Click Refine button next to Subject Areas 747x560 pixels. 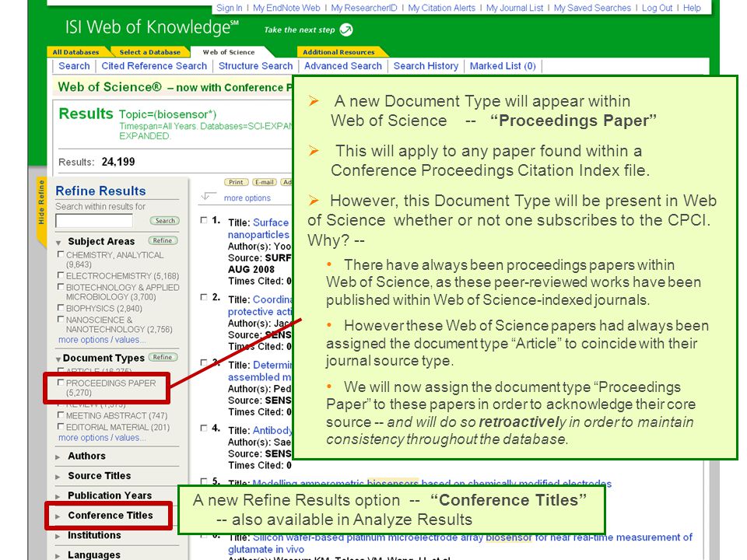pos(163,240)
